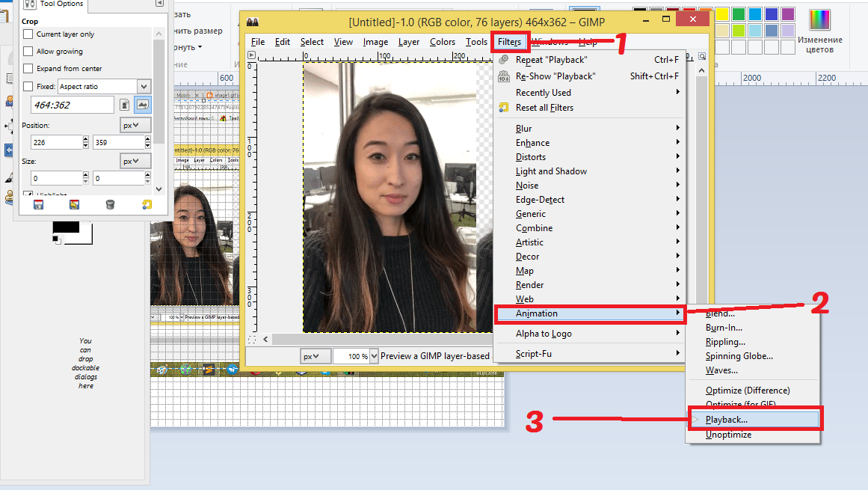
Task: Pick the yellow swatch in Paint palette
Action: pos(722,14)
